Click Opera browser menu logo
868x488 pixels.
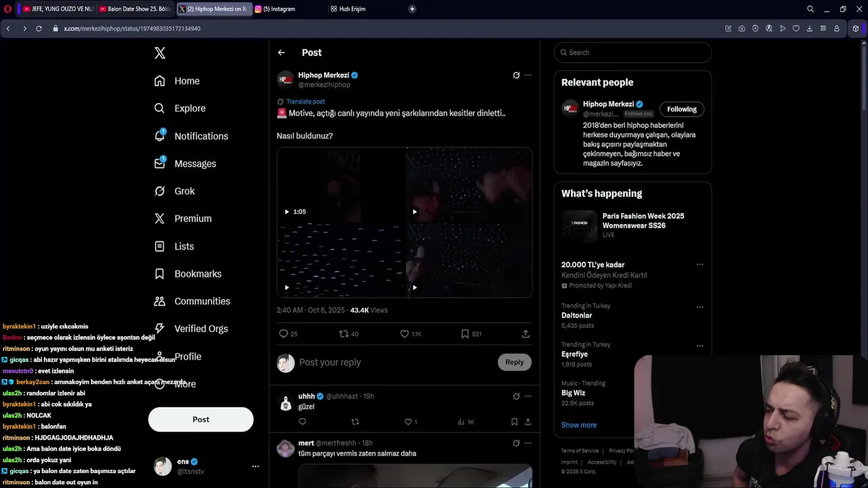coord(7,9)
